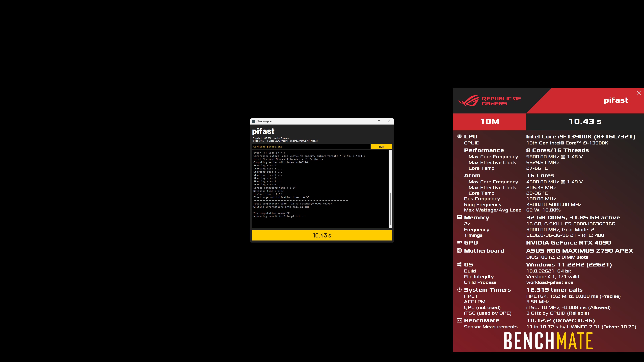The width and height of the screenshot is (644, 362).
Task: Click the RUN button in pifast Wrapper
Action: 381,147
